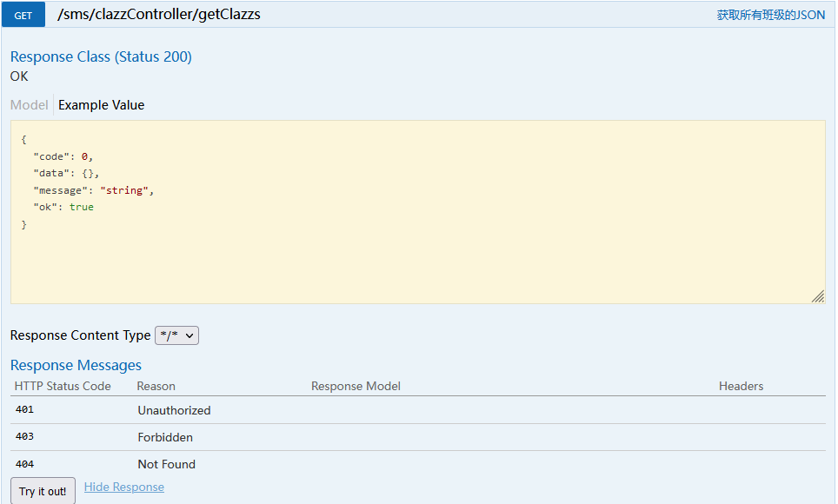Click the 404 Not Found reason
Viewport: 838px width, 504px height.
[x=167, y=464]
